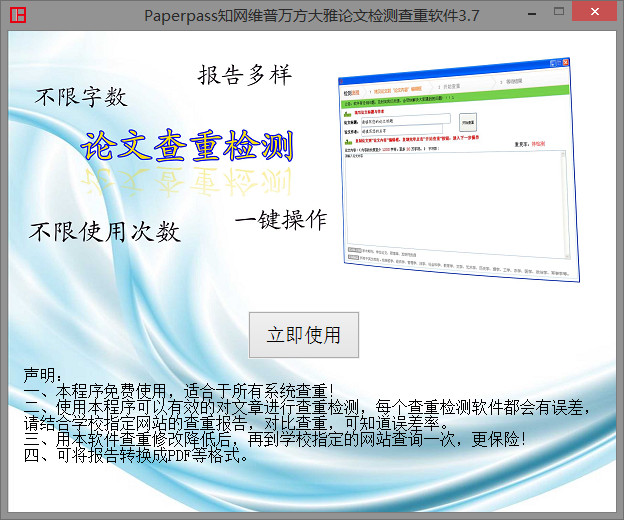The width and height of the screenshot is (624, 520).
Task: Click declaration item four about PDF conversion
Action: [136, 457]
